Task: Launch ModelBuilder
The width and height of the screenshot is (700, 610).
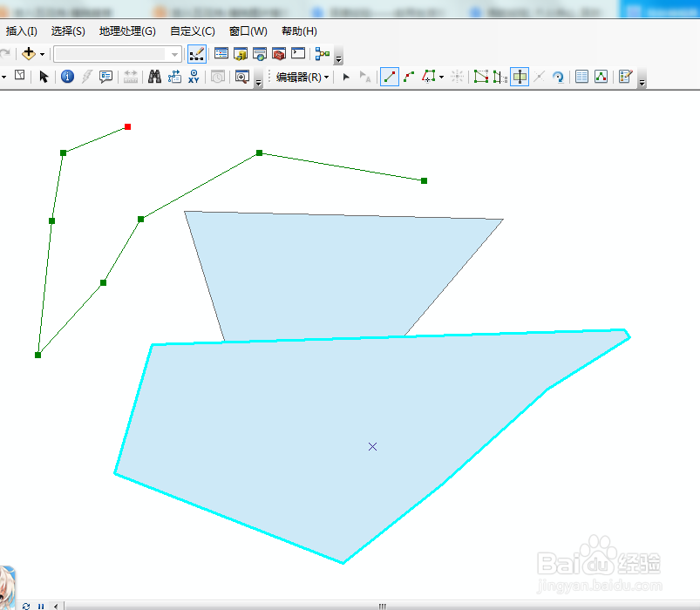Action: coord(322,54)
